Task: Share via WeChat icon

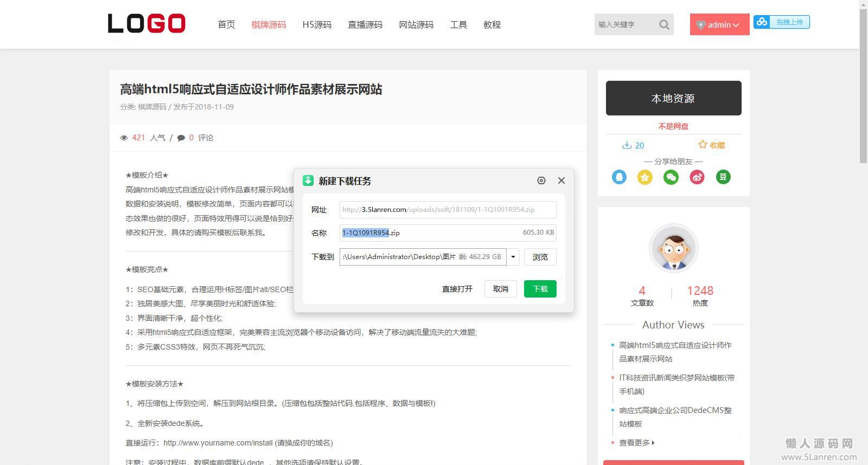Action: point(671,177)
